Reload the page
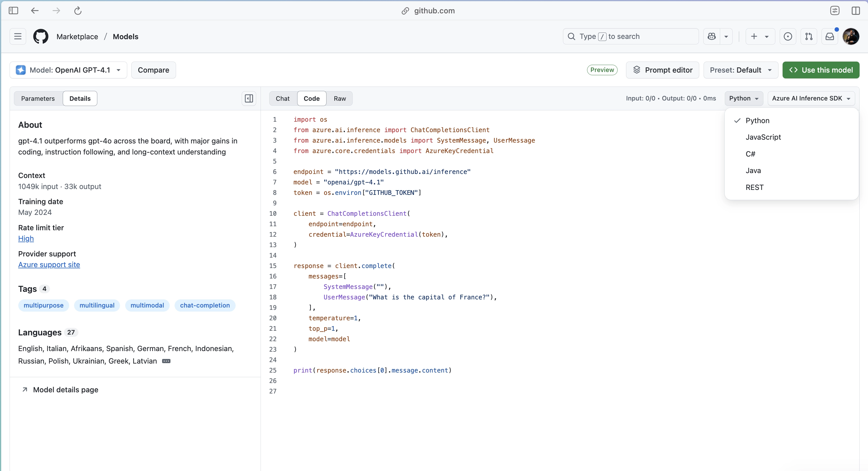 coord(78,10)
